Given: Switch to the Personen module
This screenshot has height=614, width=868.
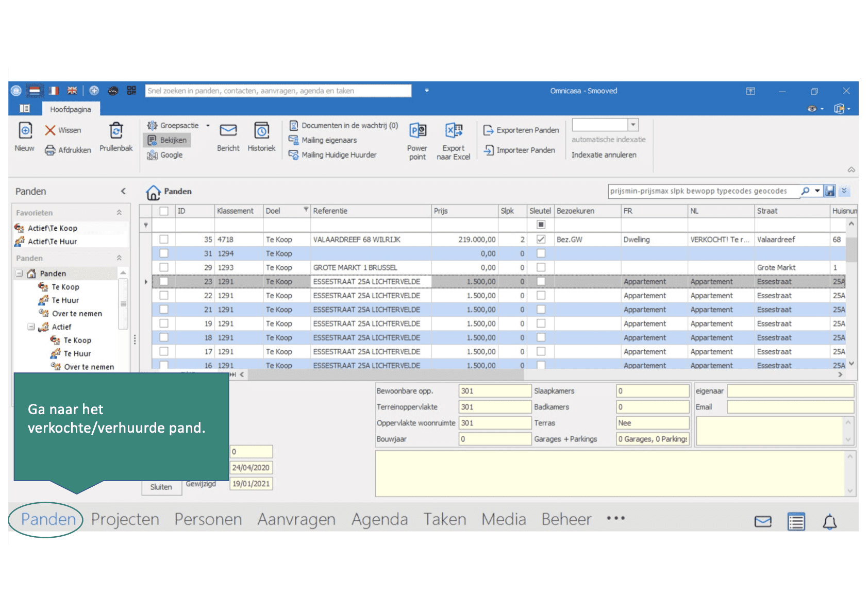Looking at the screenshot, I should [x=208, y=520].
